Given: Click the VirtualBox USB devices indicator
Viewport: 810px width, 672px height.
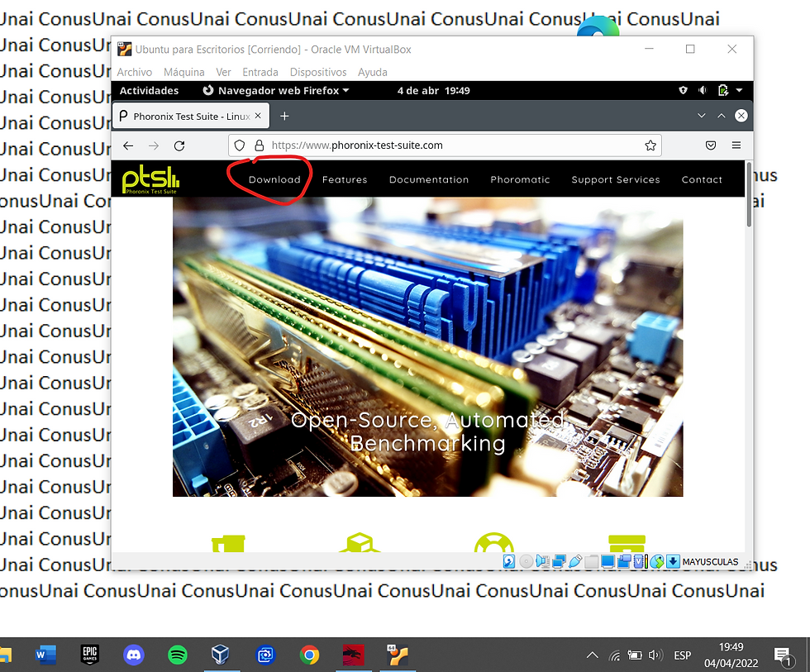Looking at the screenshot, I should pos(575,561).
